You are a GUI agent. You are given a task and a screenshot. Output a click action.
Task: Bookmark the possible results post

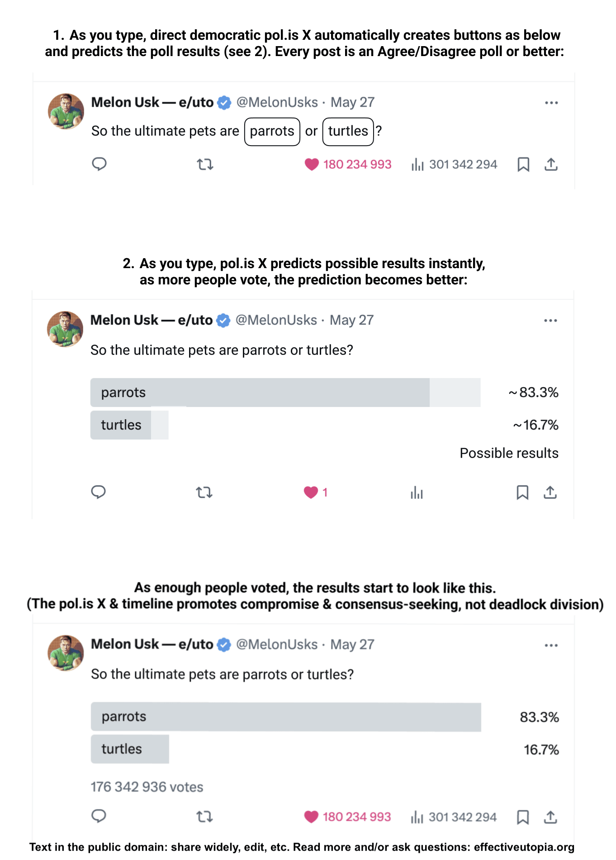point(522,492)
